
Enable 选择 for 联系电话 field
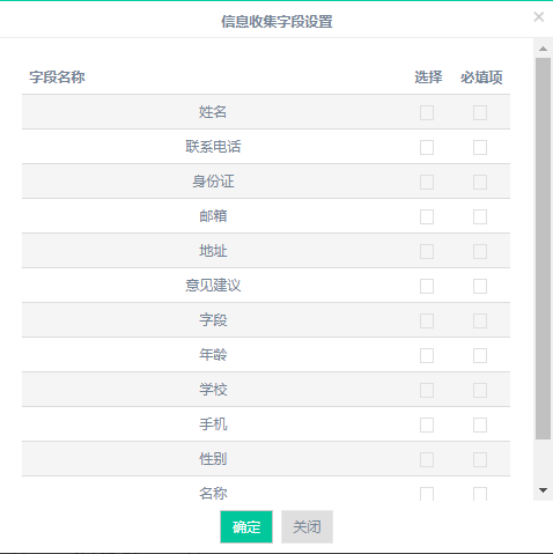[x=427, y=147]
